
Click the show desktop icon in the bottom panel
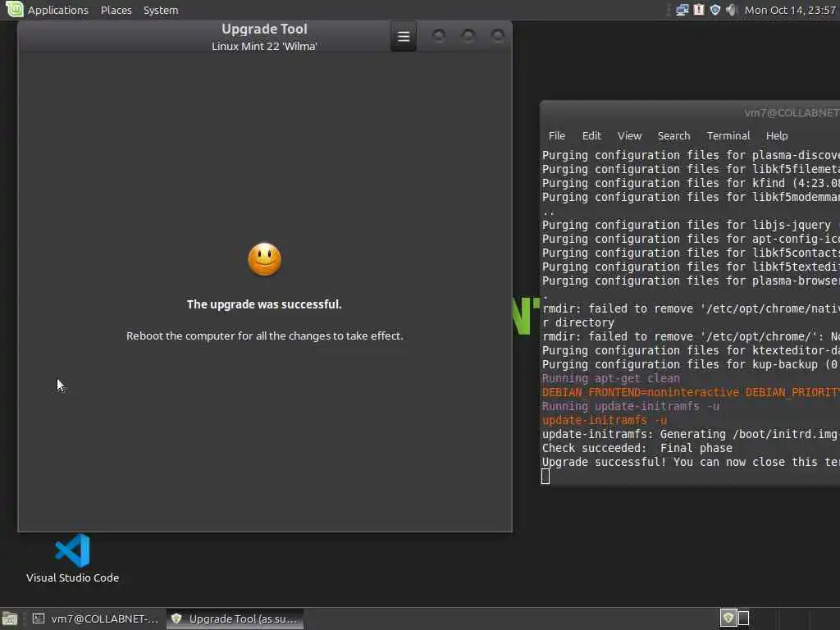[10, 619]
